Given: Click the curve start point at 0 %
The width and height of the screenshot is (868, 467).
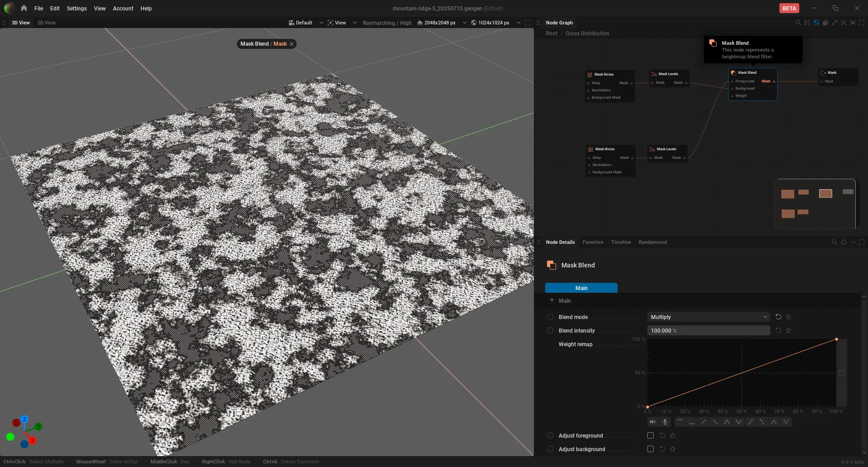Looking at the screenshot, I should click(x=648, y=407).
